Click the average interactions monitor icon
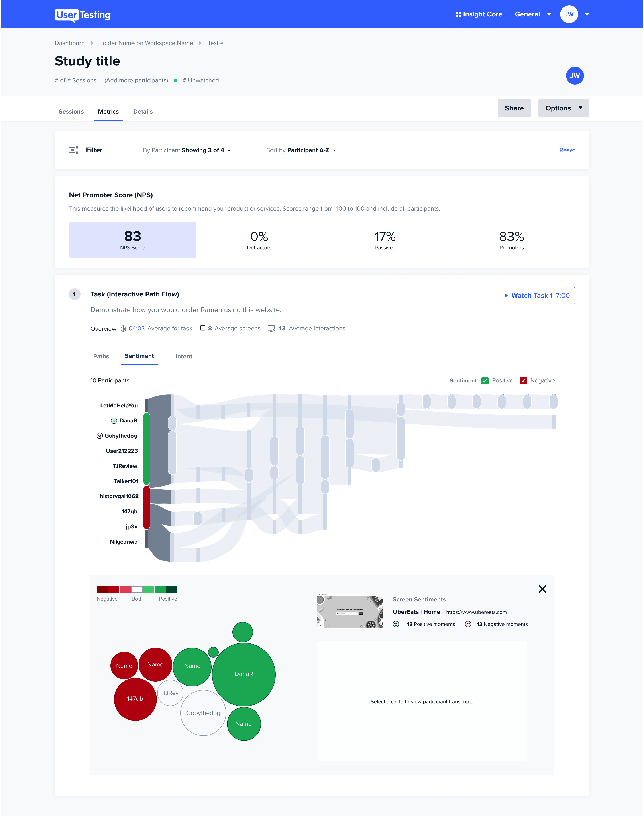 pos(271,328)
